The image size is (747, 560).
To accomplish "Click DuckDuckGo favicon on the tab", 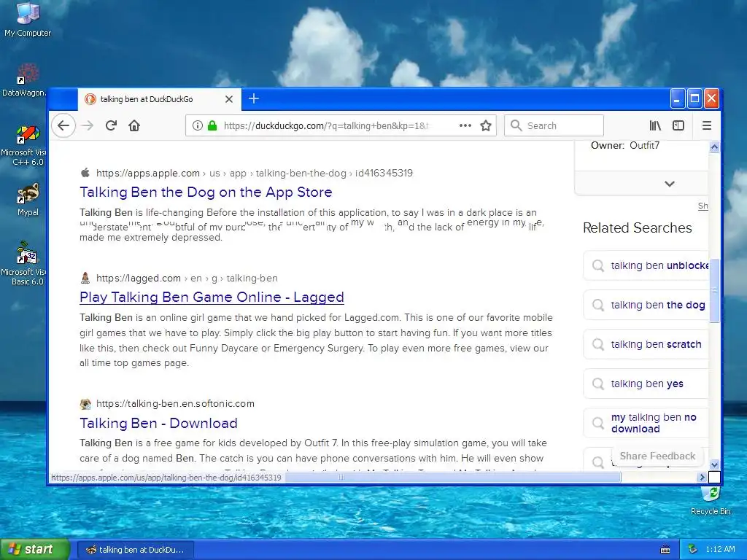I will (90, 99).
